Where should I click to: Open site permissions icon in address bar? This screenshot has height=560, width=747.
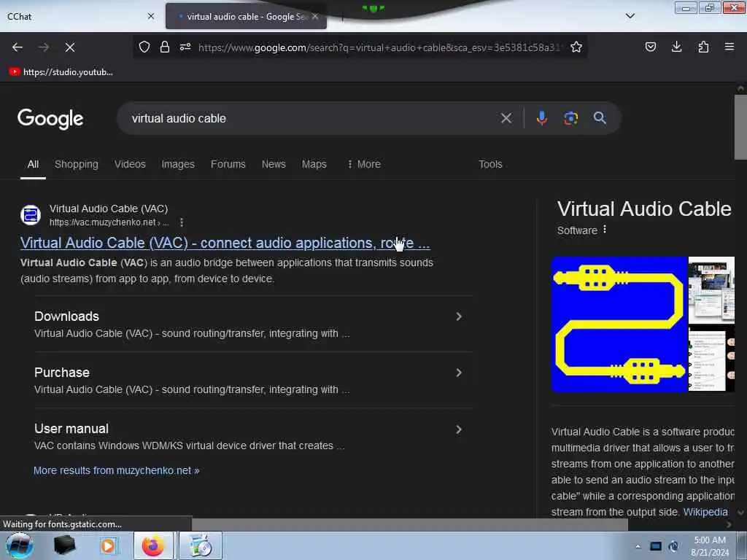point(185,47)
